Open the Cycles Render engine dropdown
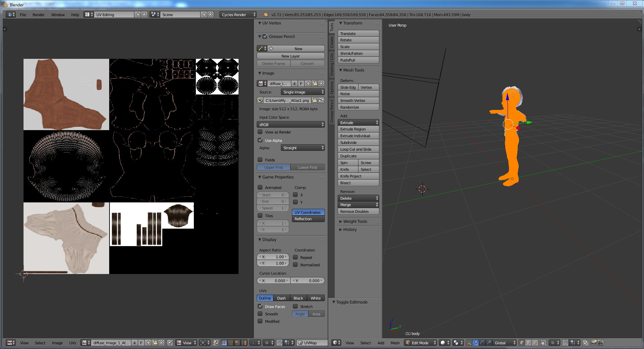The height and width of the screenshot is (349, 644). click(237, 14)
